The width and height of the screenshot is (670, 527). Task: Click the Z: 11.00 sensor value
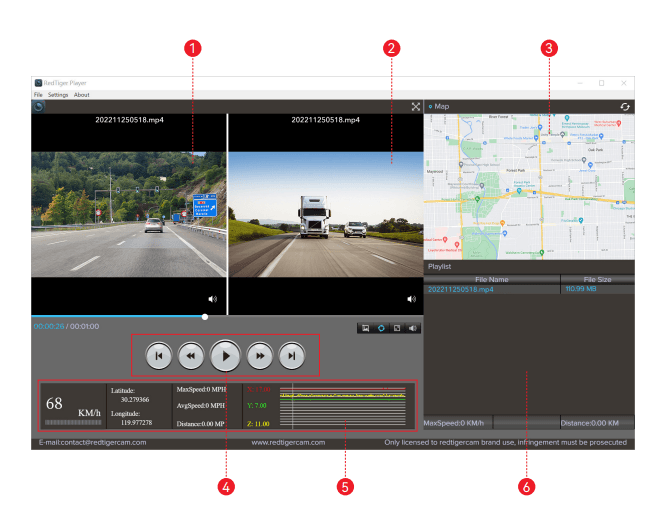(258, 424)
